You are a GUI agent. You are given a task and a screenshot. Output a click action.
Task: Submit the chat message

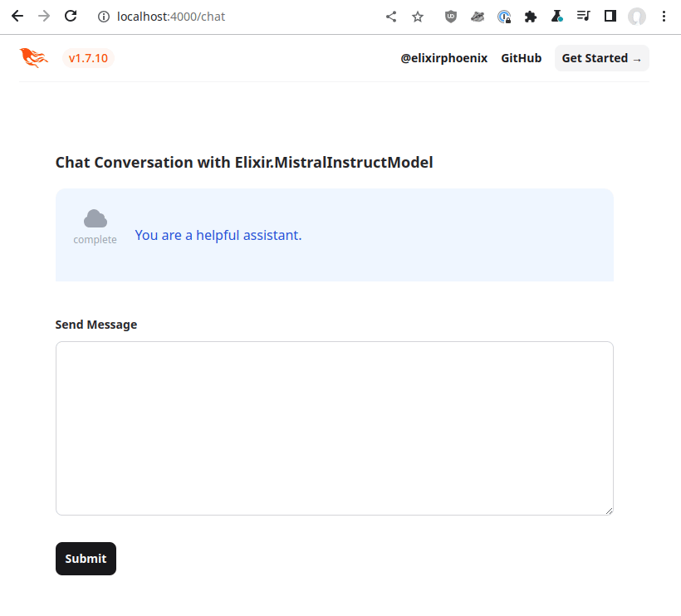tap(86, 559)
